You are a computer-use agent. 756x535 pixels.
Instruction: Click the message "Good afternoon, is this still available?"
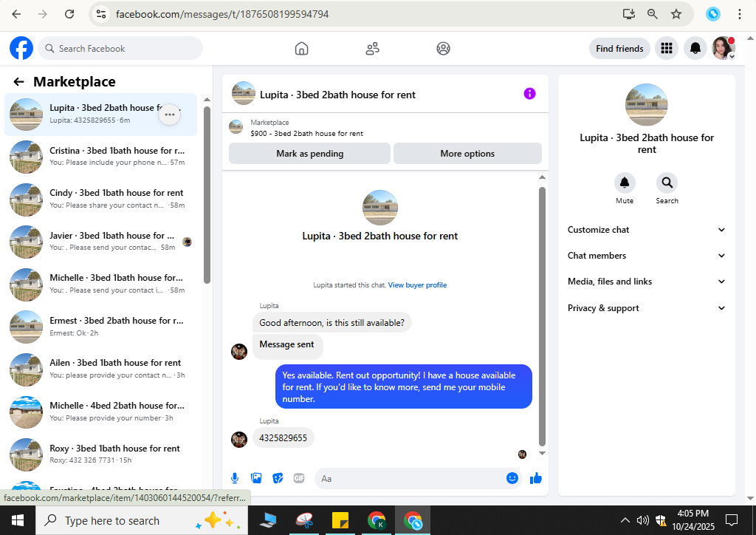(x=331, y=323)
